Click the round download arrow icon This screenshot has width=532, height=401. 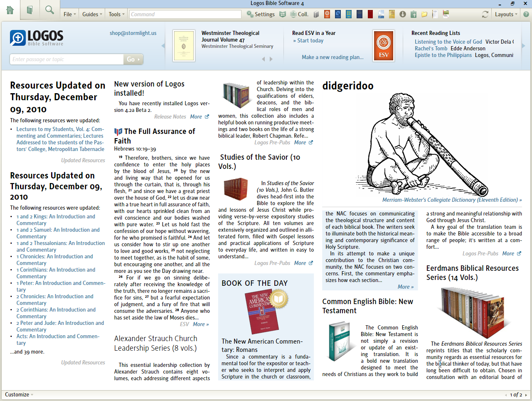pyautogui.click(x=403, y=14)
